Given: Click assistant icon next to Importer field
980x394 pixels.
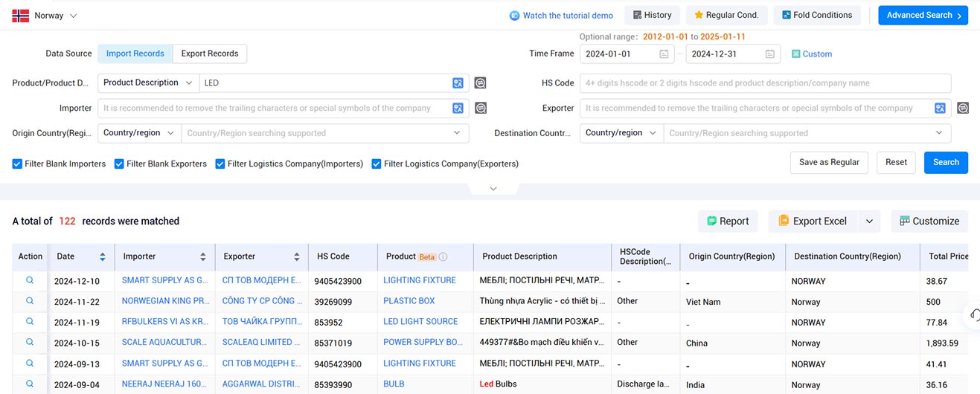Looking at the screenshot, I should 481,109.
